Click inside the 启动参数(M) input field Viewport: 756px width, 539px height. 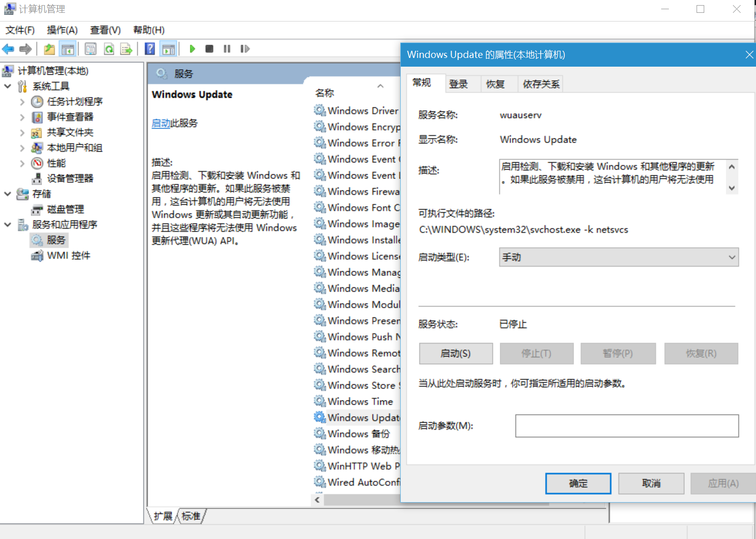coord(627,426)
